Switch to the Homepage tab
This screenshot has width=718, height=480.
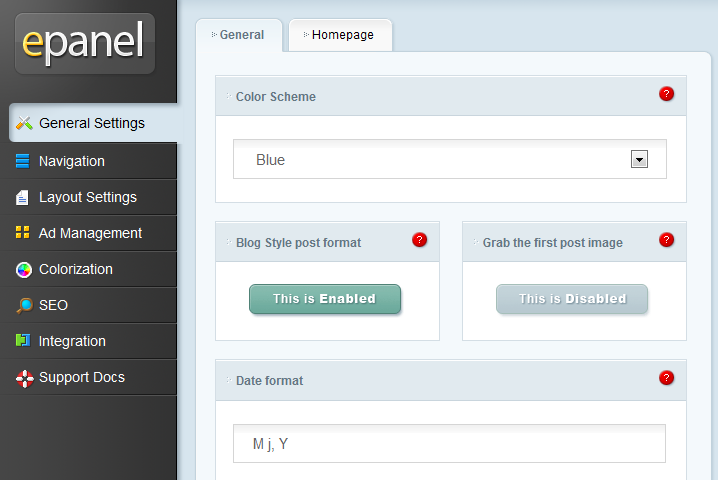click(x=340, y=35)
